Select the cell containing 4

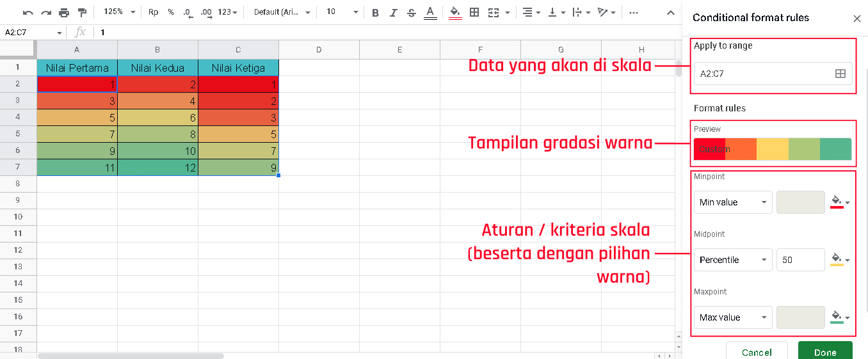point(157,100)
